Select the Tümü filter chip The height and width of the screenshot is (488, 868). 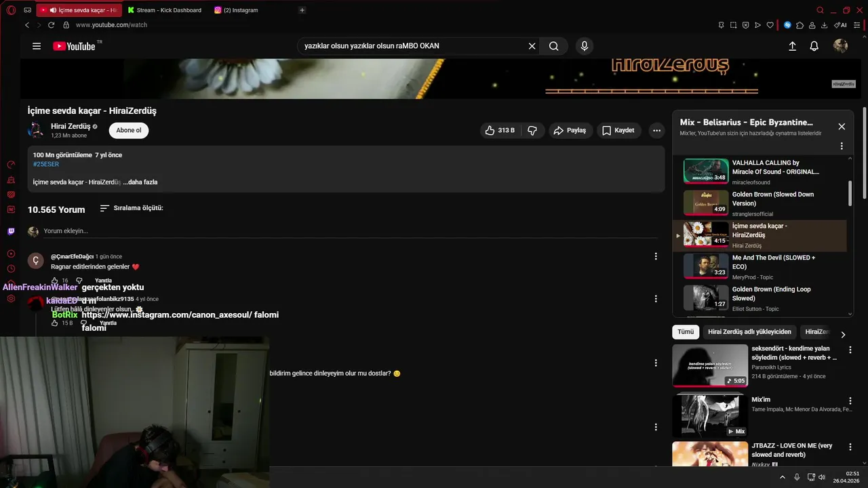tap(686, 332)
